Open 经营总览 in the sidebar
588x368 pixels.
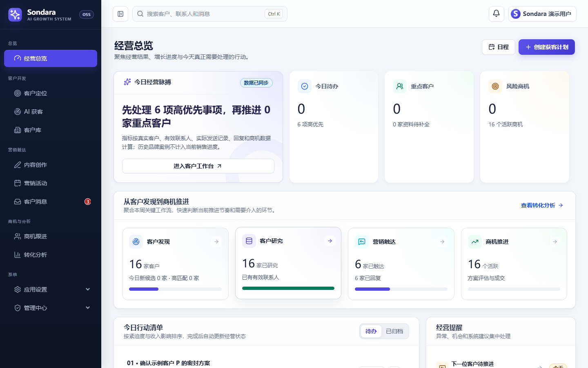tap(51, 58)
